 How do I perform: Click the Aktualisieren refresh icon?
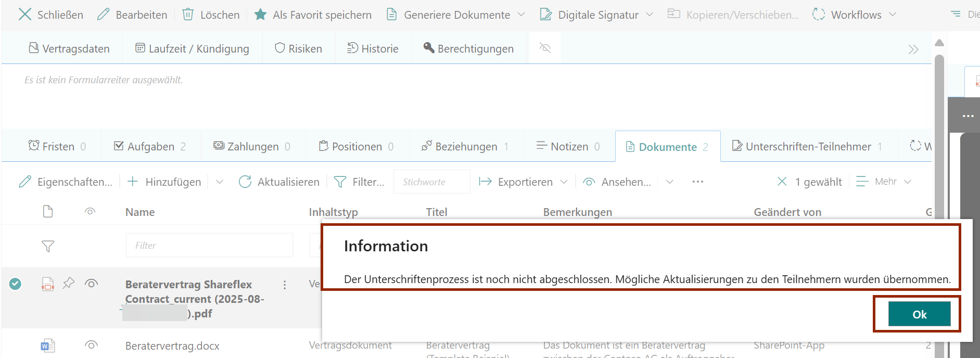(245, 182)
